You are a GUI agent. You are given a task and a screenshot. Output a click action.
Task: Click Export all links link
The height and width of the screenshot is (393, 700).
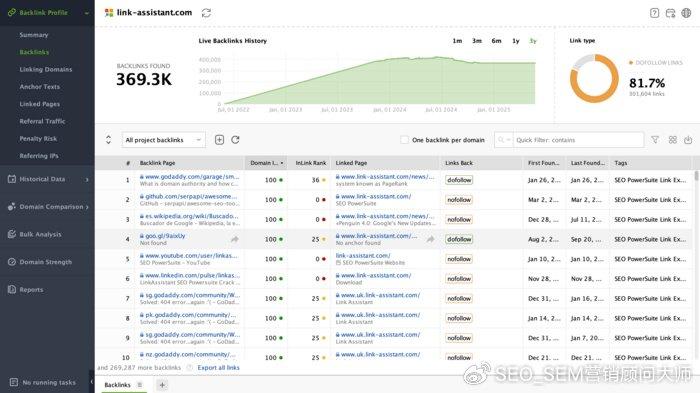click(218, 368)
